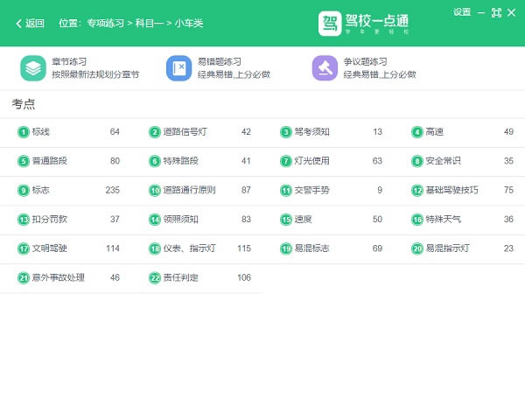Select the 道路信号灯 topic
The width and height of the screenshot is (525, 420).
[x=185, y=132]
